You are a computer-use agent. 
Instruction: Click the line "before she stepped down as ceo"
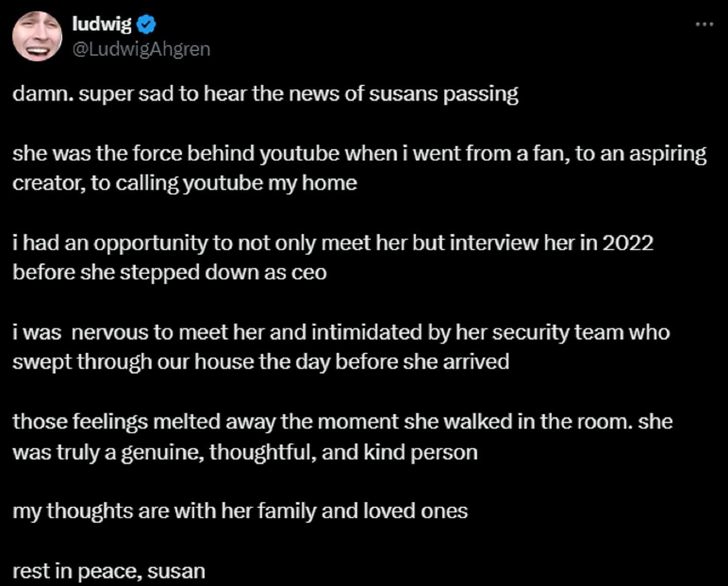[170, 272]
